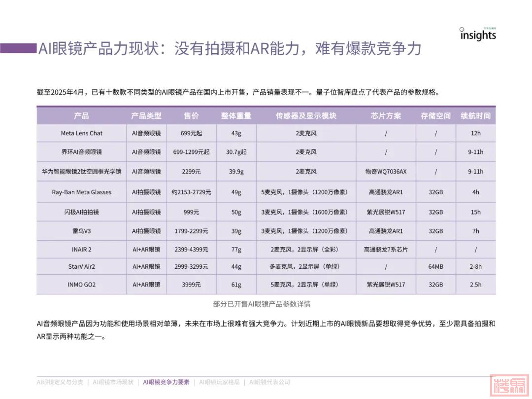This screenshot has height=399, width=532.
Task: Open the AI眼镜代表公司 section
Action: (x=269, y=382)
